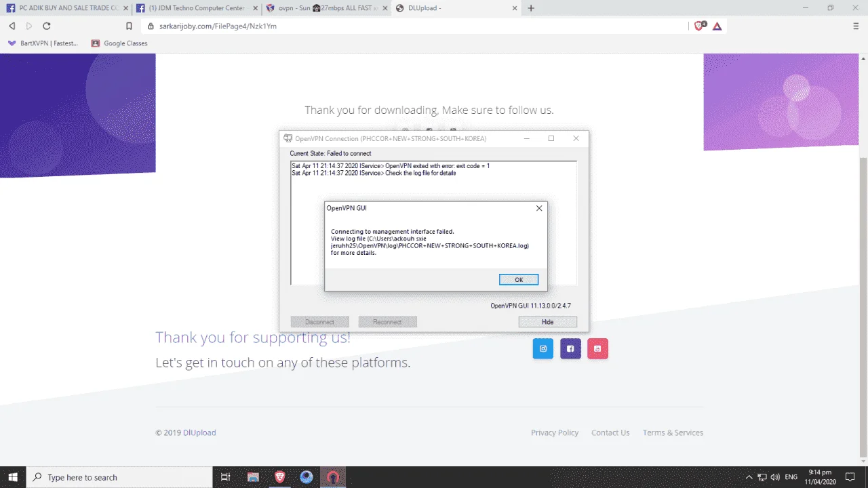Screen dimensions: 868x488
Task: Close the JDM Techno Computer Center tab
Action: (254, 8)
